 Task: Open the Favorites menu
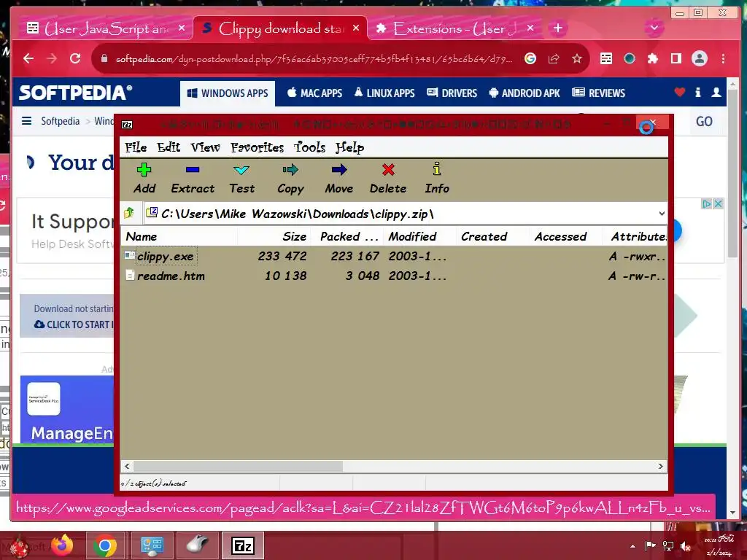tap(258, 147)
